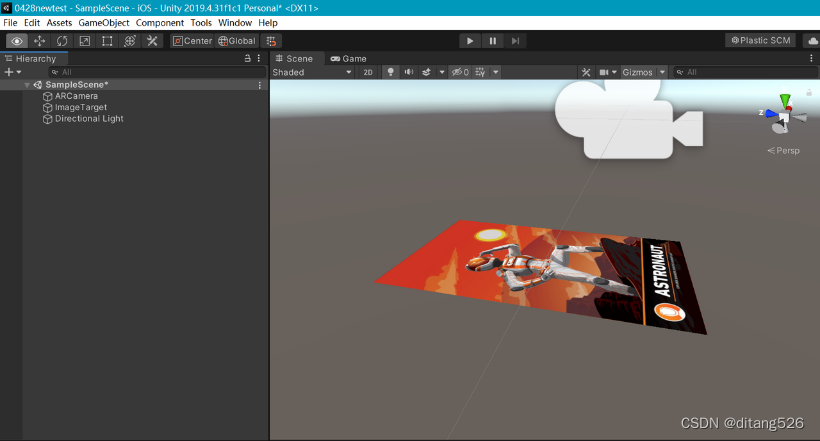The width and height of the screenshot is (820, 441).
Task: Toggle Persp projection label
Action: 783,151
